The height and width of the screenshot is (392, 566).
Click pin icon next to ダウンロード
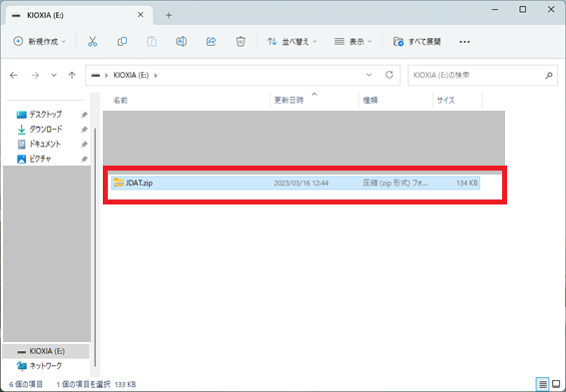coord(84,130)
